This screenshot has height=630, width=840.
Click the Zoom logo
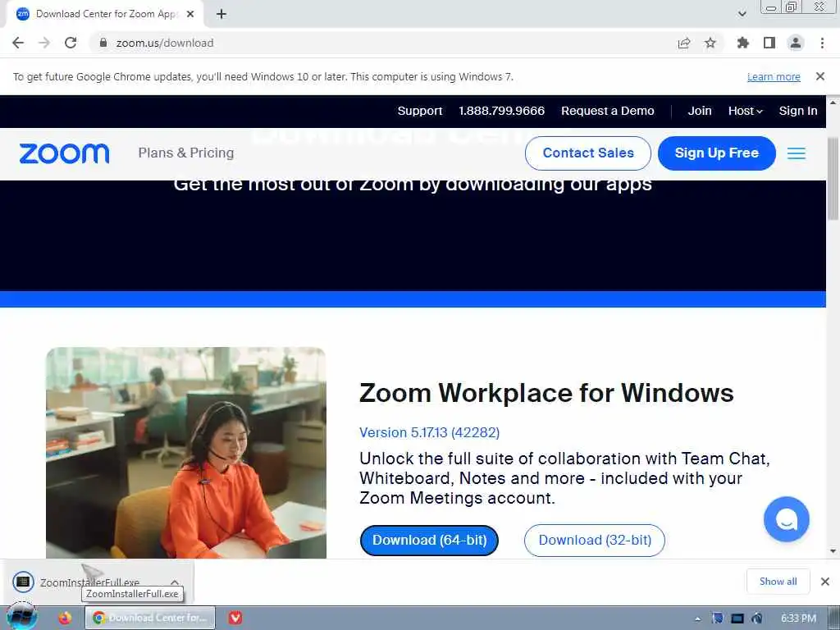tap(64, 153)
